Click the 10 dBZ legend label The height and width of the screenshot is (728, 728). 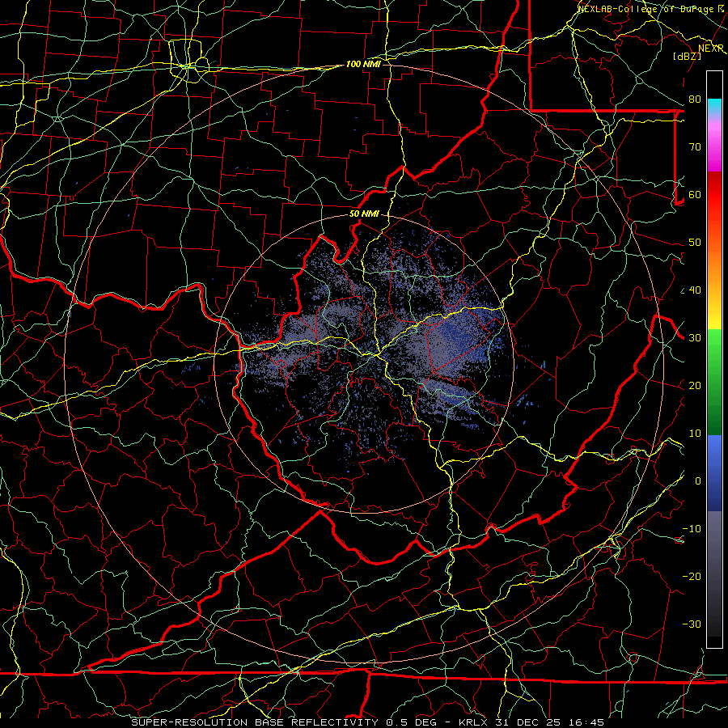pos(695,434)
